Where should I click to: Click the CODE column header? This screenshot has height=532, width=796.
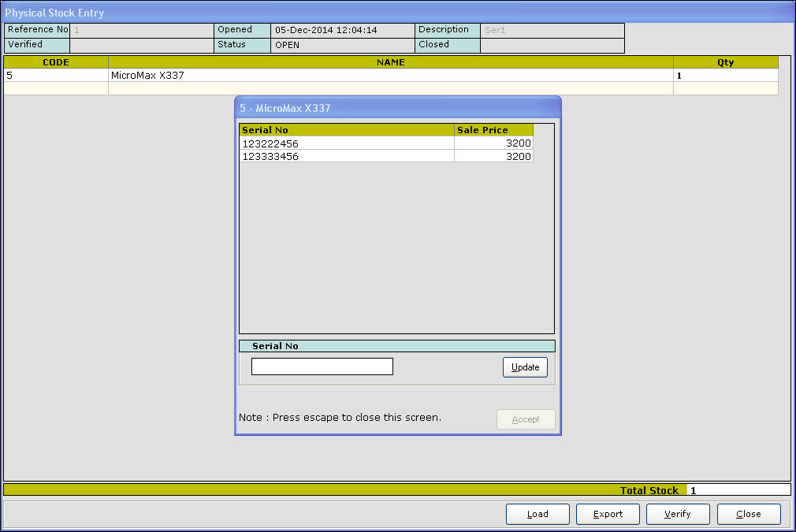pos(56,62)
